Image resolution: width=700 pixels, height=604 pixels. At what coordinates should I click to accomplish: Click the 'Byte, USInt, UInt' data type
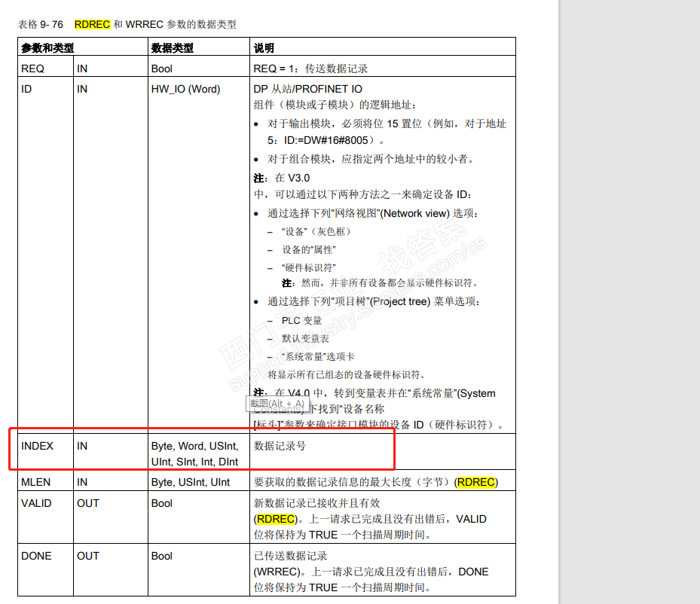click(190, 482)
